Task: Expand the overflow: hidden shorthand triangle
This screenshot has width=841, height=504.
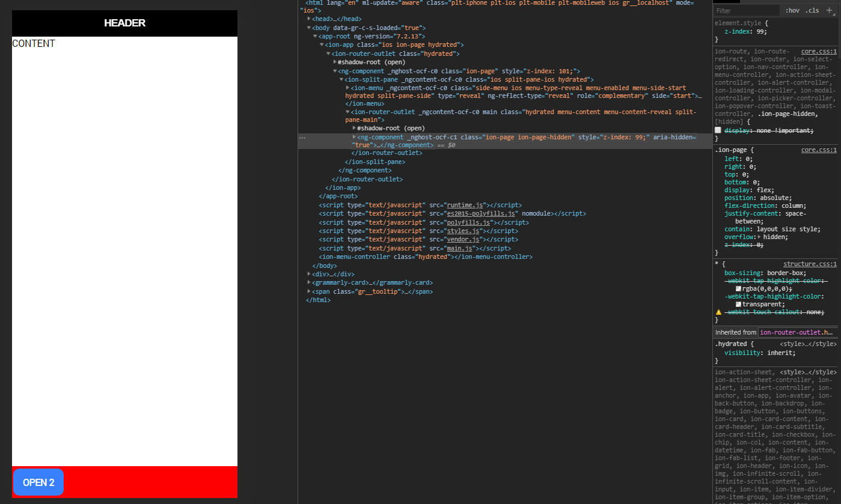Action: [759, 237]
